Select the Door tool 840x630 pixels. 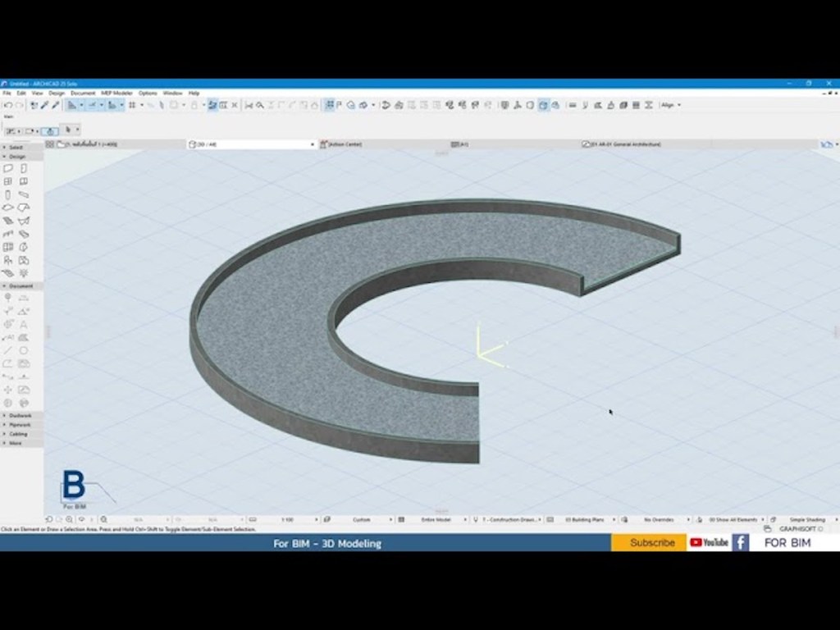tap(22, 168)
